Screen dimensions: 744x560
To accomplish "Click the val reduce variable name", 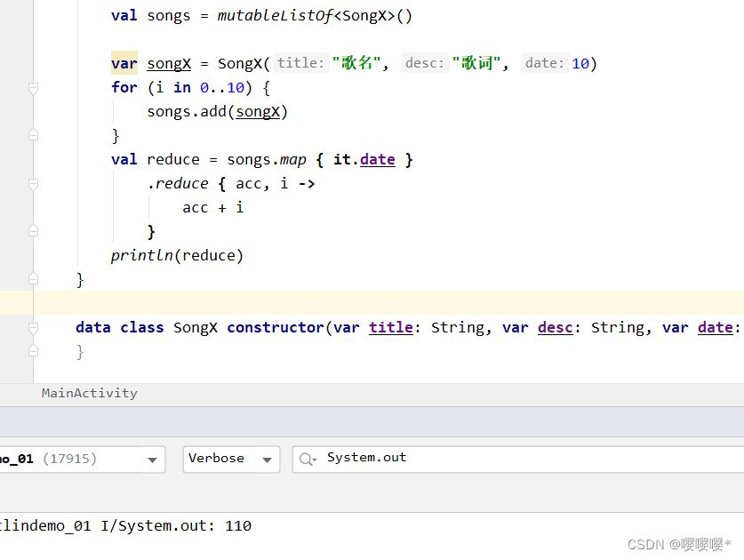I will point(173,159).
